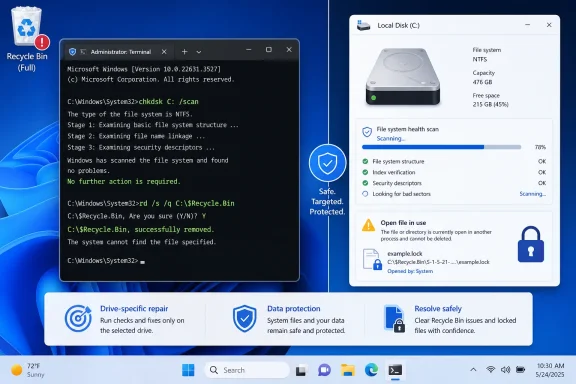Click the Data protection heading
The width and height of the screenshot is (576, 384).
pos(294,309)
